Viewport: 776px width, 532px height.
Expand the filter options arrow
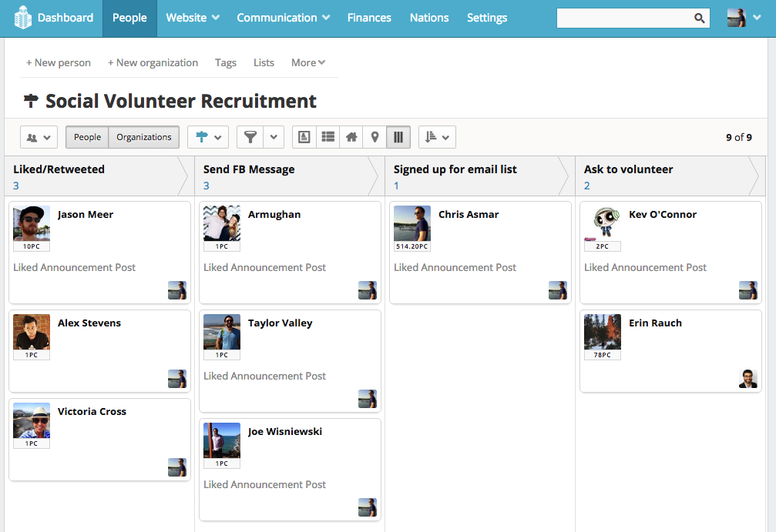tap(274, 137)
